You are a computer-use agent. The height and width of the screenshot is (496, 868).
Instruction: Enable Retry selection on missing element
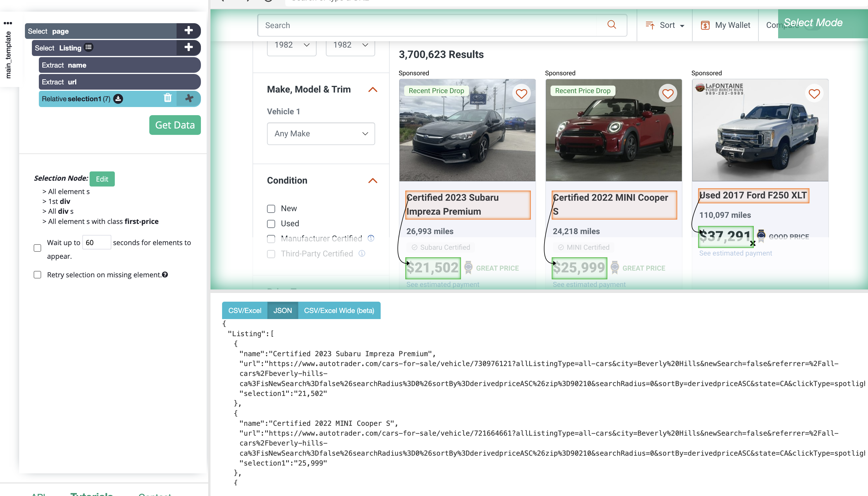click(x=37, y=275)
